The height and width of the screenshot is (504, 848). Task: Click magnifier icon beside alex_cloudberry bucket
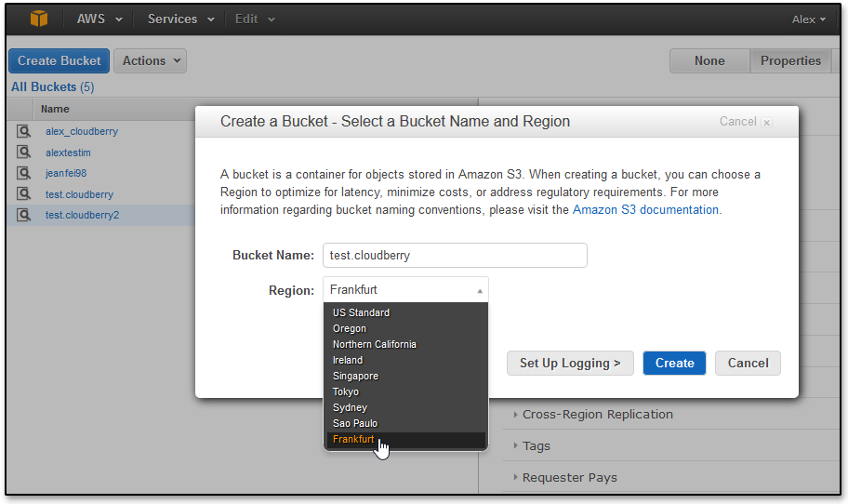pyautogui.click(x=23, y=132)
